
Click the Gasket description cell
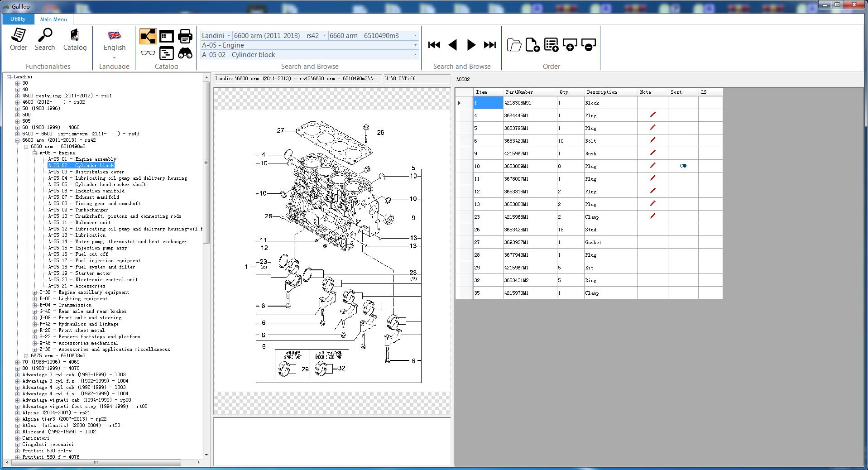pos(610,242)
